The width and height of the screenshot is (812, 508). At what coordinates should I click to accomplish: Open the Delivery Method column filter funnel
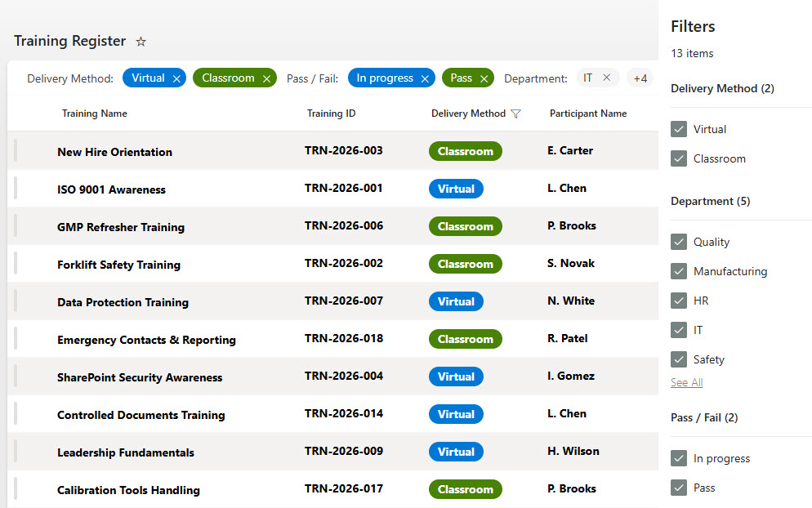516,114
